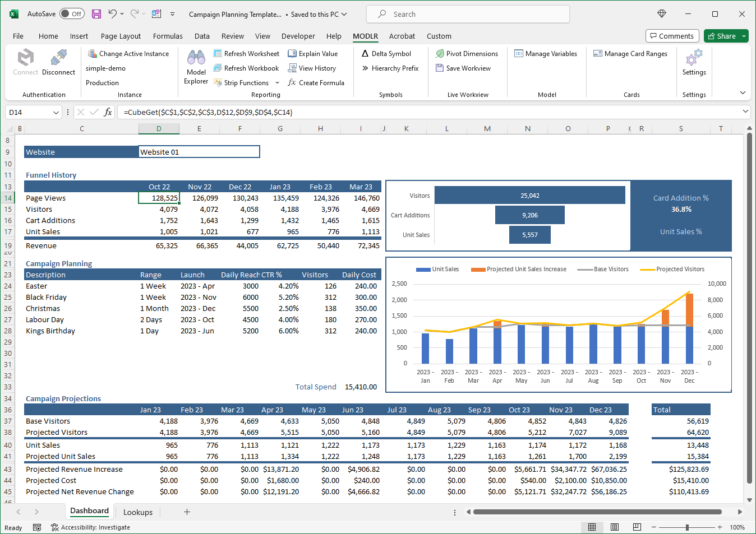Open View History
Screen dimensions: 756x534
point(311,68)
